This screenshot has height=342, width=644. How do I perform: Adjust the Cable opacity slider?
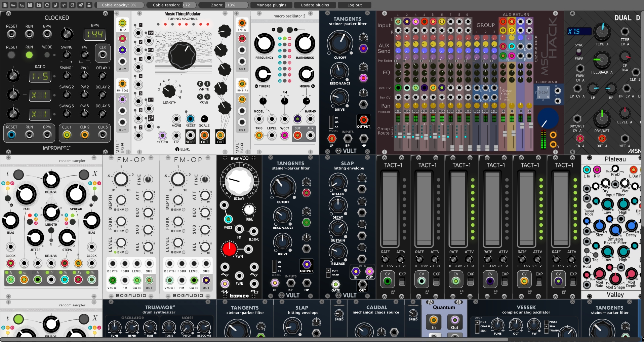119,5
